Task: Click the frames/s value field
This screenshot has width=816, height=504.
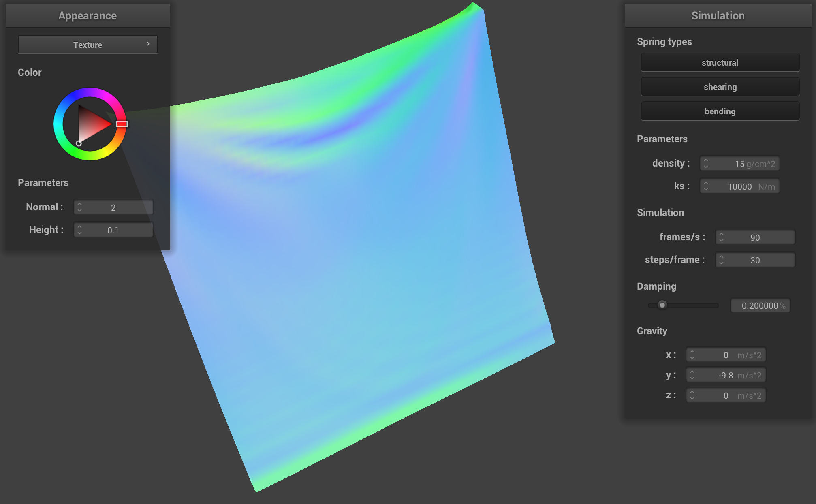Action: point(755,237)
